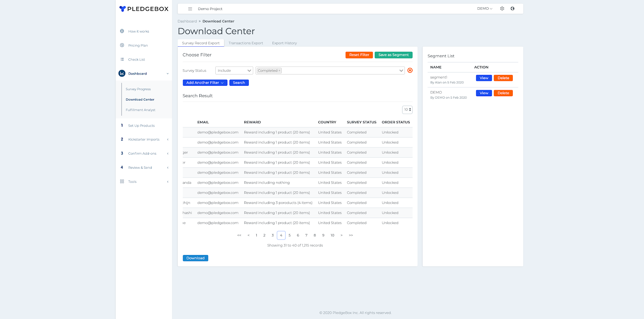Open the Include condition dropdown
Screen dimensions: 644x319
[x=234, y=70]
